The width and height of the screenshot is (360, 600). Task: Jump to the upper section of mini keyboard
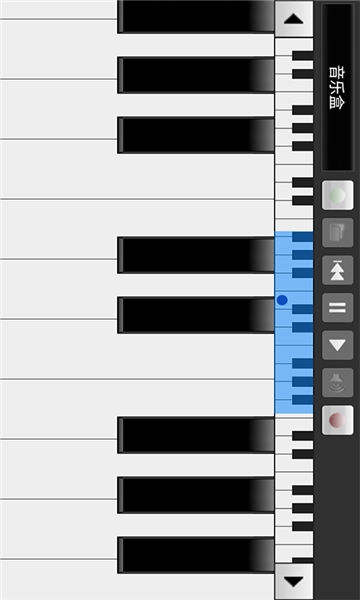point(294,134)
